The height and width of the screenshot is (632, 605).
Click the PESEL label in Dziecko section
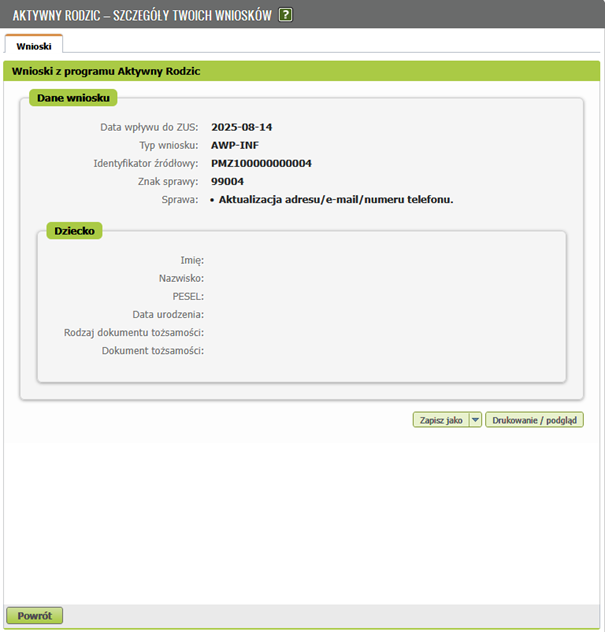pos(188,296)
